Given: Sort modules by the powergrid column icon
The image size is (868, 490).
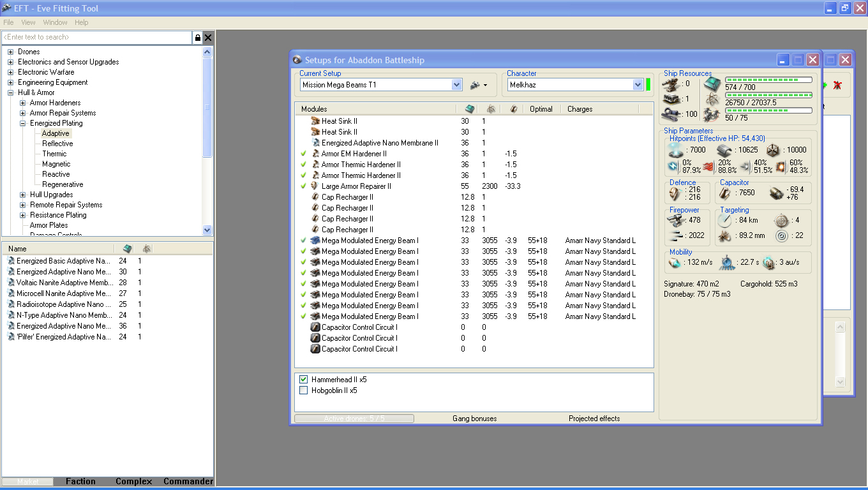Looking at the screenshot, I should click(491, 109).
